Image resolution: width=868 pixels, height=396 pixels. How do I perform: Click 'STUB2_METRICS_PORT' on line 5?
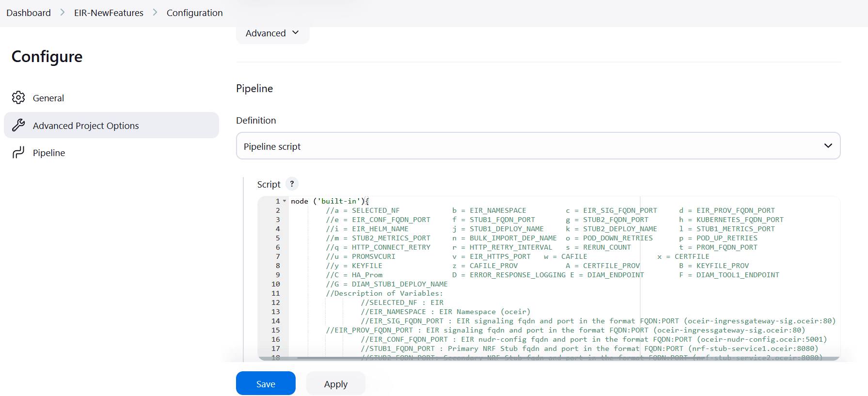point(391,238)
